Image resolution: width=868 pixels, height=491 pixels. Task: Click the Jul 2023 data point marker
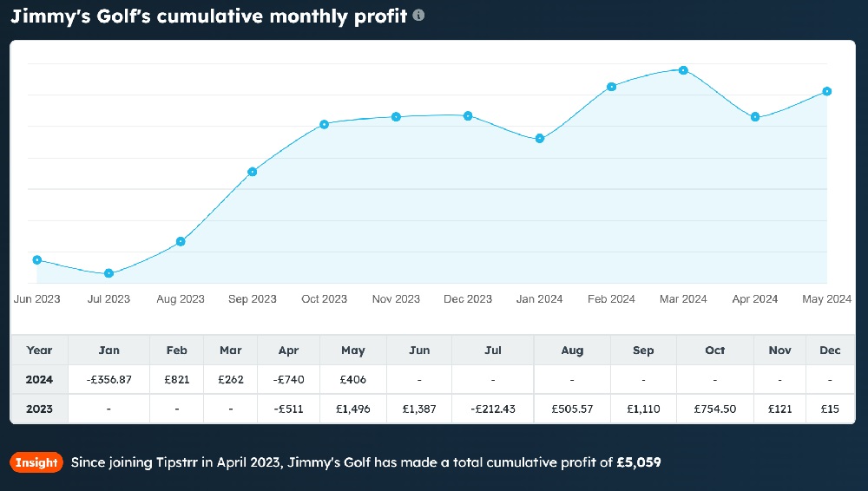click(108, 273)
